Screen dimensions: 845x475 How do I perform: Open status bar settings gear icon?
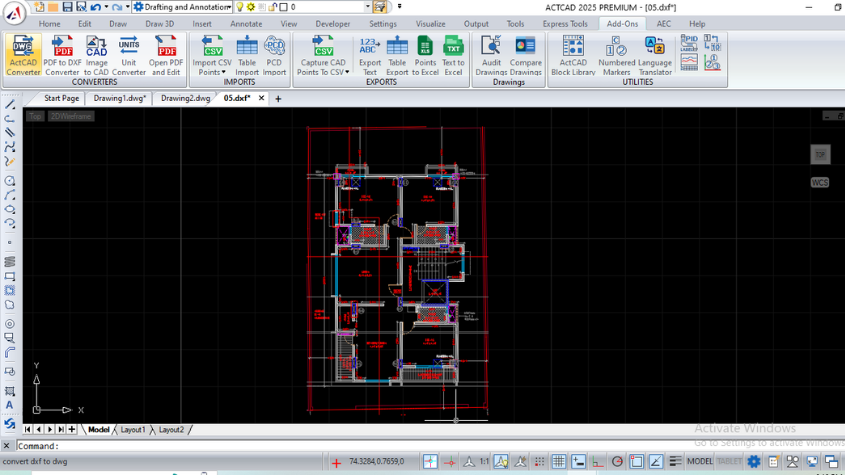(753, 462)
